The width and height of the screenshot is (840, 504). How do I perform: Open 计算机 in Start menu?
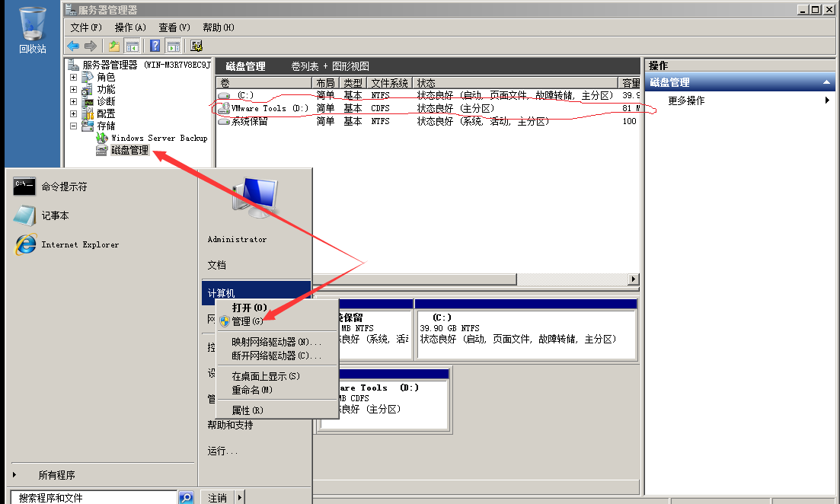(256, 293)
